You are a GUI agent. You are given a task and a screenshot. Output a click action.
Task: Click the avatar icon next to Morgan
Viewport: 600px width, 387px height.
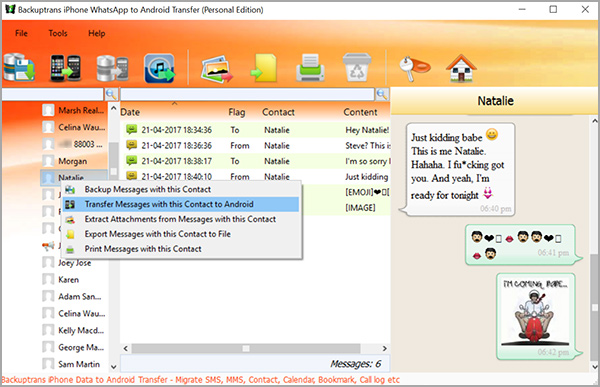pos(48,161)
